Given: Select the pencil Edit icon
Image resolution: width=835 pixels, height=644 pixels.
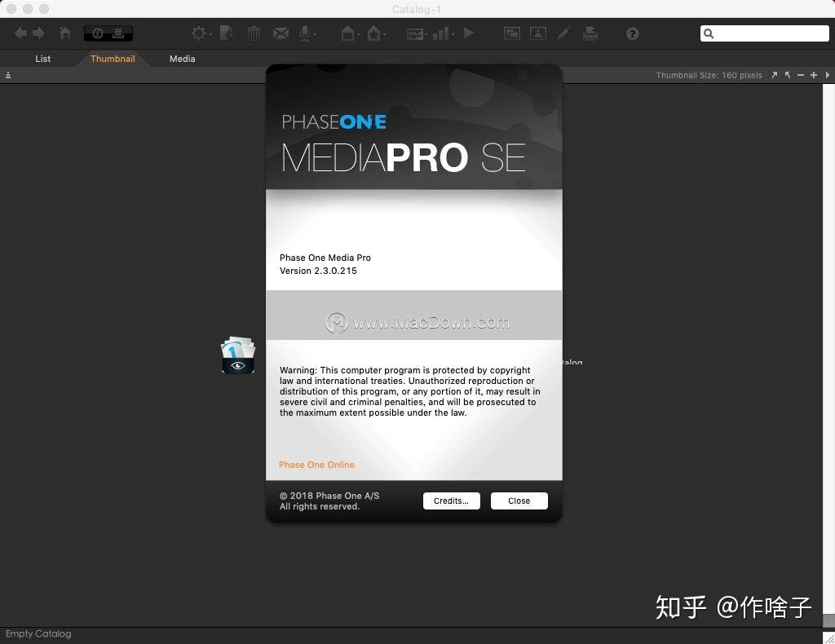Looking at the screenshot, I should (x=563, y=33).
